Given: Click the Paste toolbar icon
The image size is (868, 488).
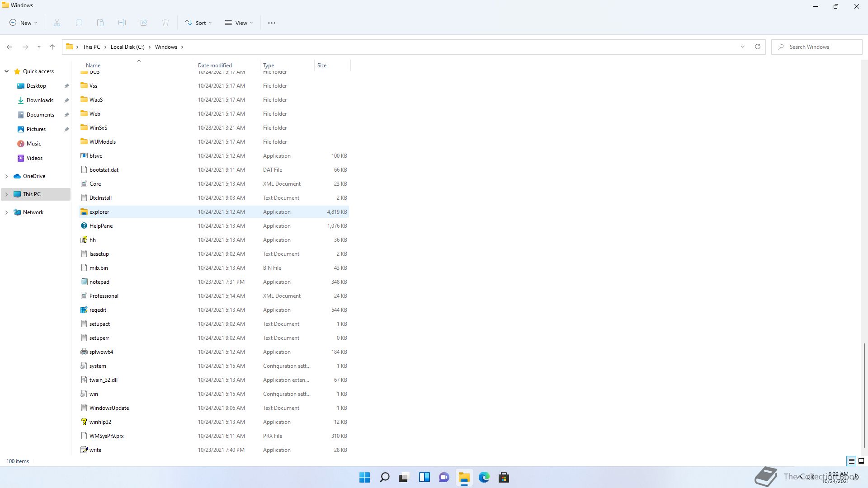Looking at the screenshot, I should click(100, 23).
